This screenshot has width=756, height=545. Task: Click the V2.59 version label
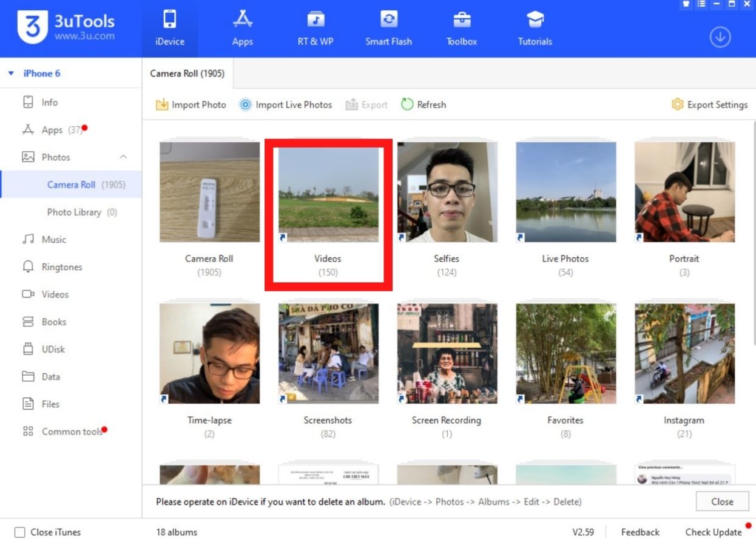point(583,532)
